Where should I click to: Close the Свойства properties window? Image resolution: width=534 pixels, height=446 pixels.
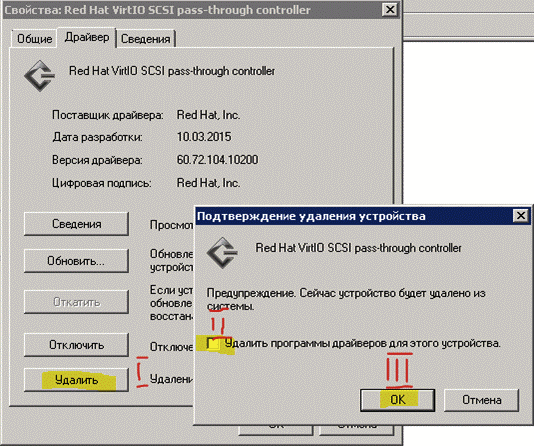[390, 9]
